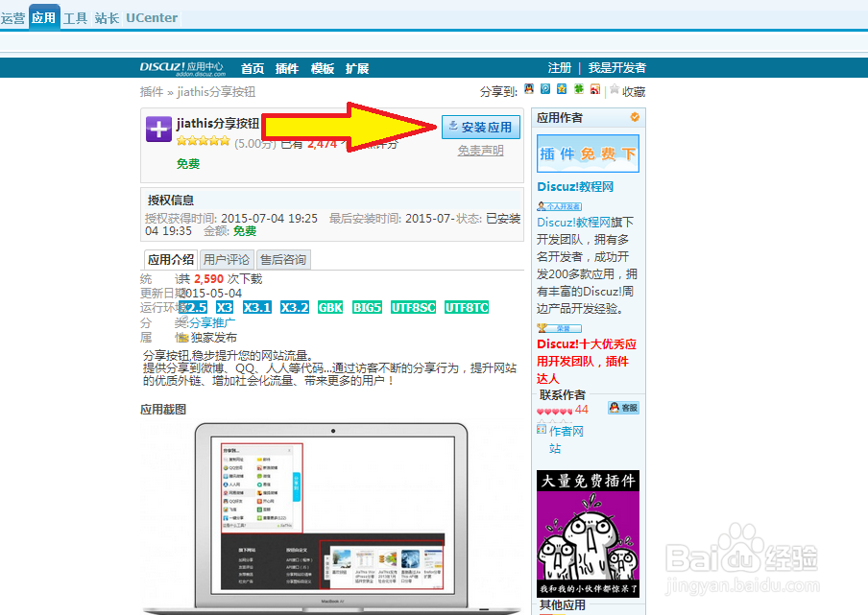Click the jiathis purple plus app icon

[158, 129]
